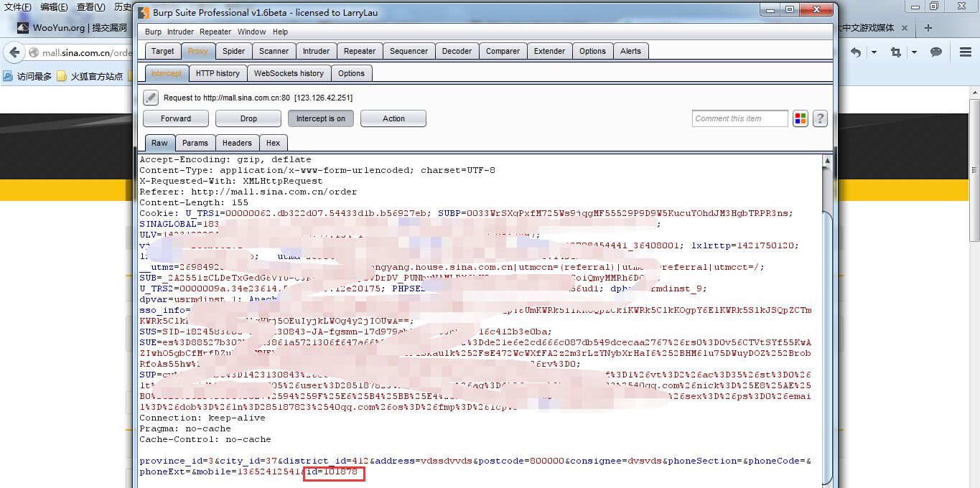980x488 pixels.
Task: Toggle the Intercept is on button
Action: (320, 118)
